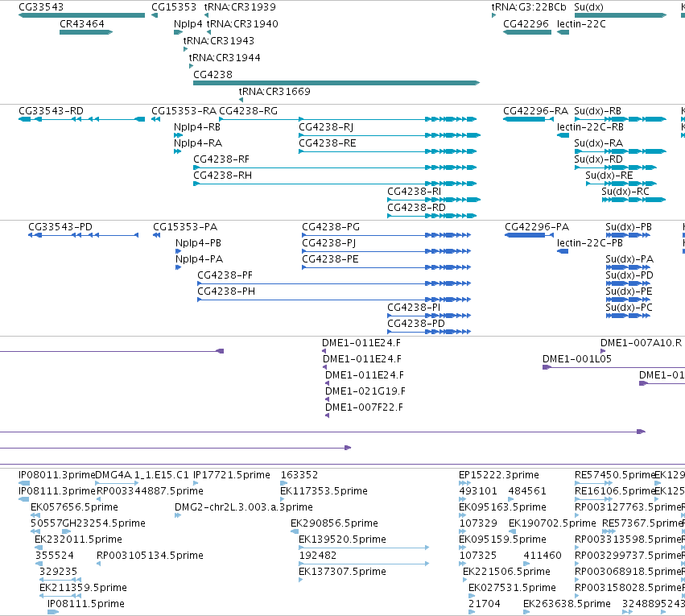Viewport: 685px width, 616px height.
Task: Select the Nplp4 gene label
Action: 188,24
